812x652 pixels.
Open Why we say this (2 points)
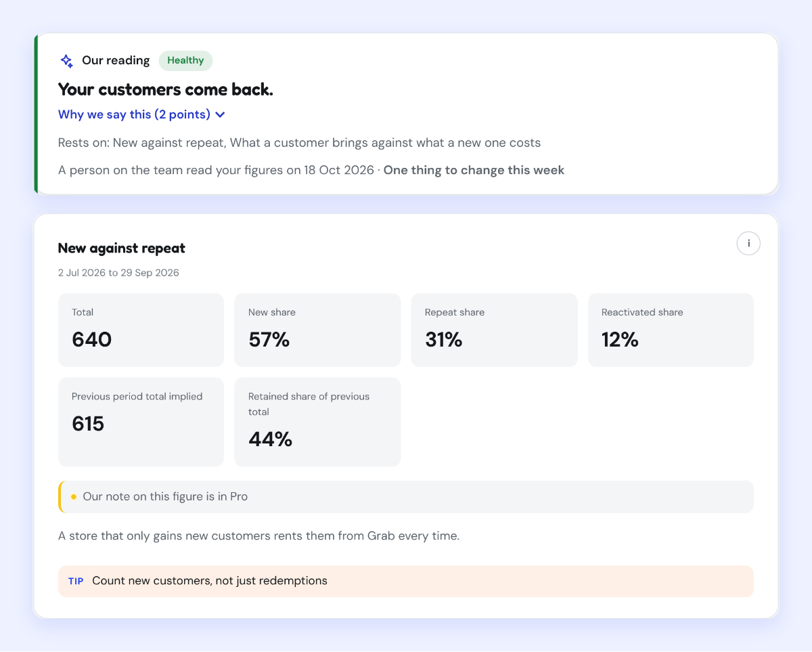141,114
